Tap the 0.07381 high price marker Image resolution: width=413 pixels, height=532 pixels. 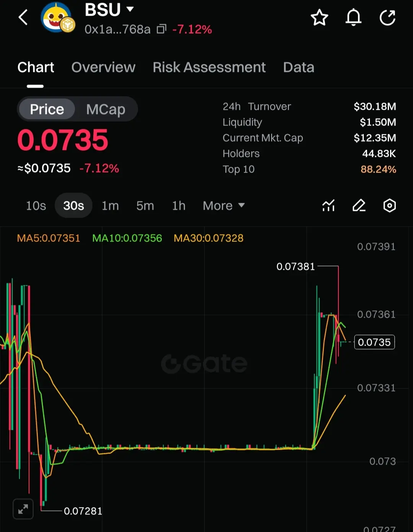(296, 266)
